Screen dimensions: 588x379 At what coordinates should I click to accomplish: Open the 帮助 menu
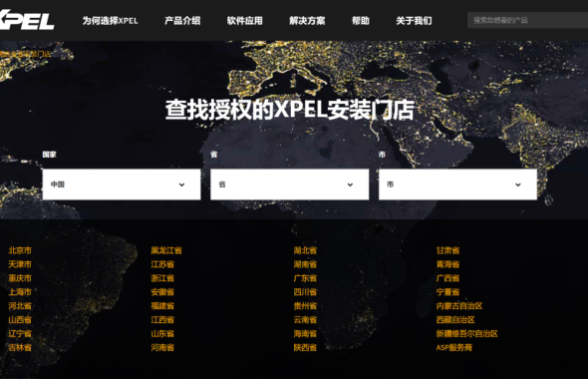(x=361, y=21)
